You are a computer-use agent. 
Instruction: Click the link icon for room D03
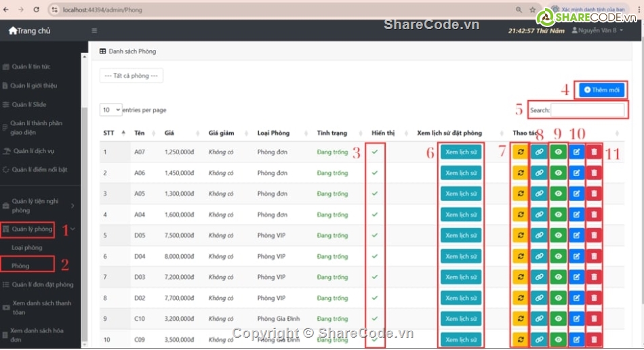[x=539, y=277]
